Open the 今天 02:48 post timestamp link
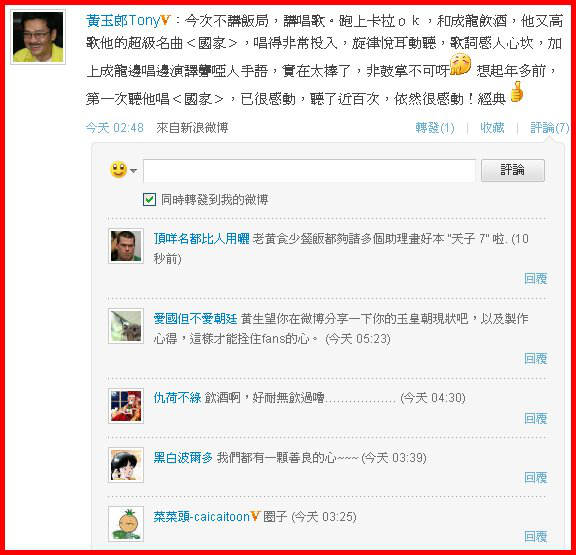The image size is (576, 555). (x=115, y=128)
